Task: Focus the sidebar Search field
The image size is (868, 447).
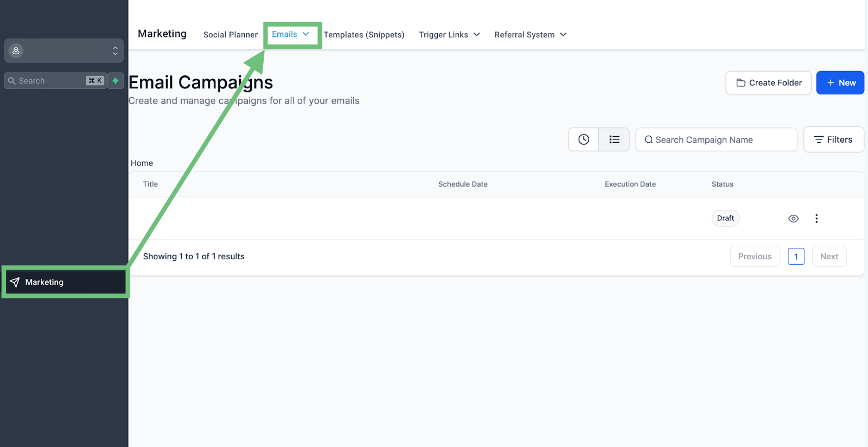Action: click(x=55, y=80)
